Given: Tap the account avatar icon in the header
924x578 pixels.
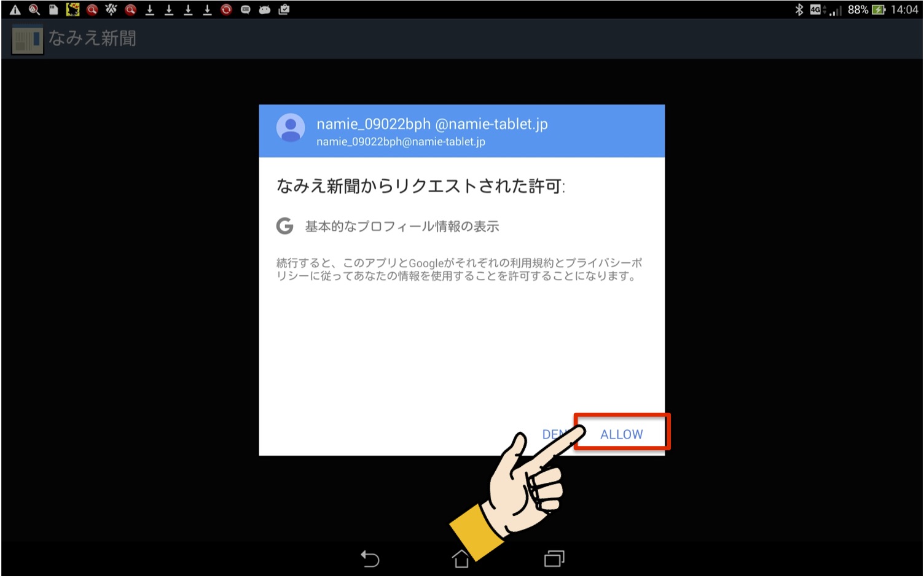Looking at the screenshot, I should [x=291, y=128].
